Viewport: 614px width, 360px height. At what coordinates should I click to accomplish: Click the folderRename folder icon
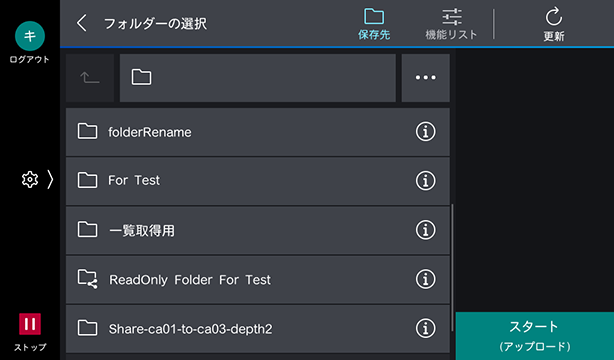coord(87,131)
